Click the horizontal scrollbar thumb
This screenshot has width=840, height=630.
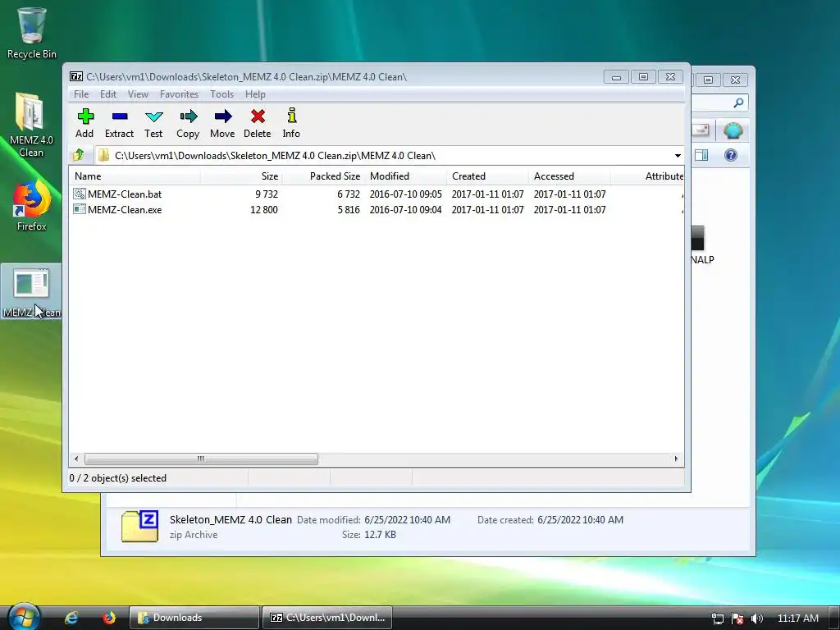(201, 459)
